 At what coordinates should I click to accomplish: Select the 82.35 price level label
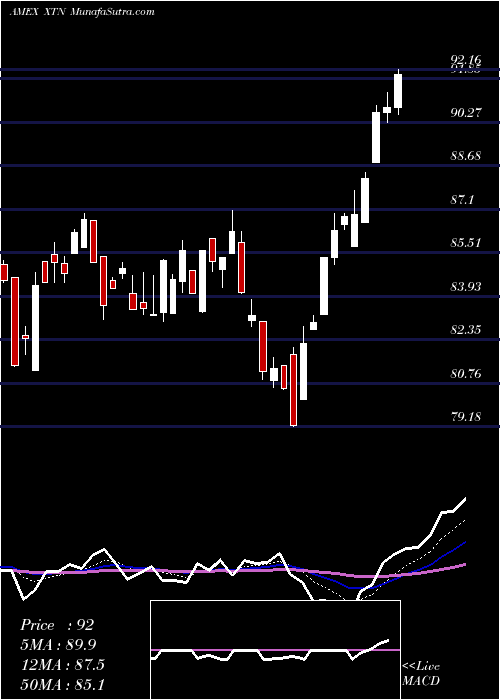click(466, 330)
